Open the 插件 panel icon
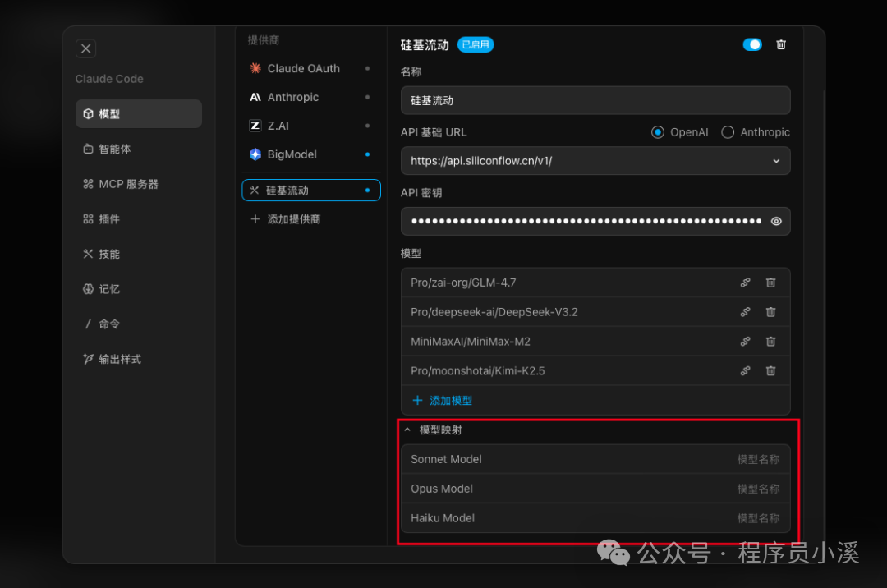Image resolution: width=887 pixels, height=588 pixels. pyautogui.click(x=88, y=218)
